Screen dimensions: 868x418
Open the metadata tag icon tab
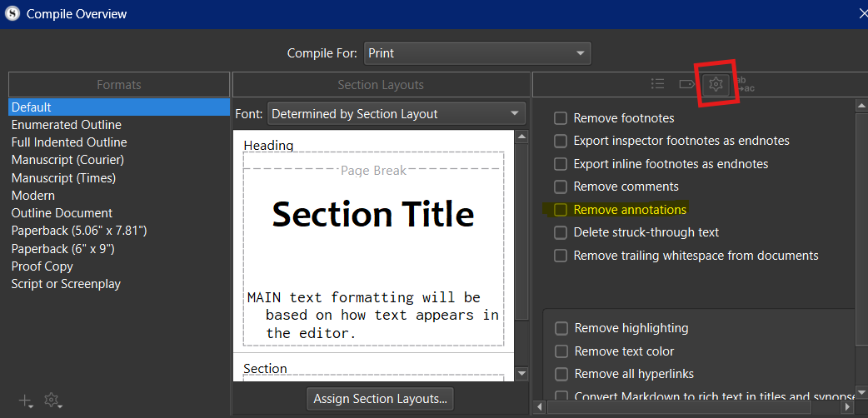(x=686, y=84)
